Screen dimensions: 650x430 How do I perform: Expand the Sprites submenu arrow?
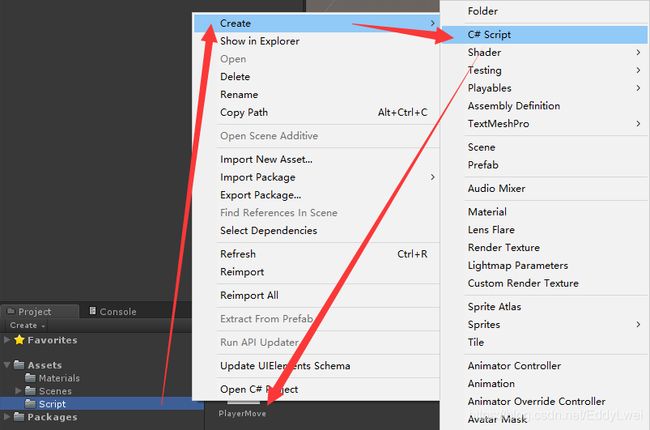pyautogui.click(x=638, y=324)
